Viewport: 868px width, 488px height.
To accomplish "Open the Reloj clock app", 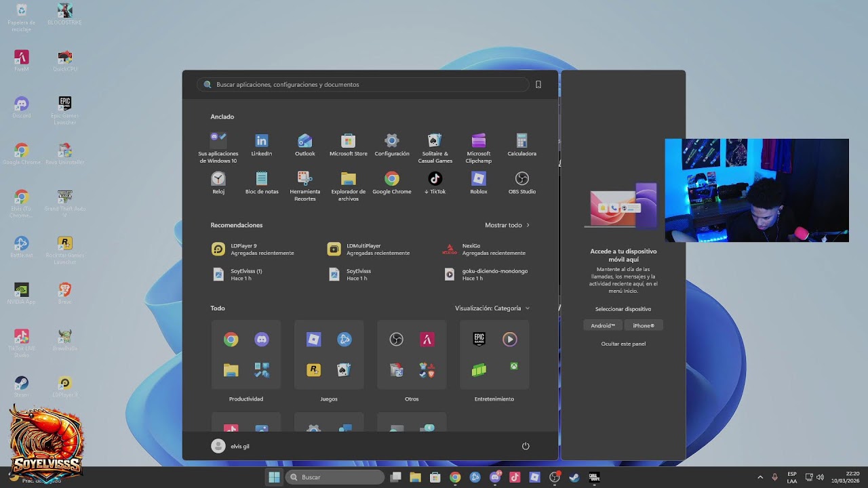I will (218, 183).
